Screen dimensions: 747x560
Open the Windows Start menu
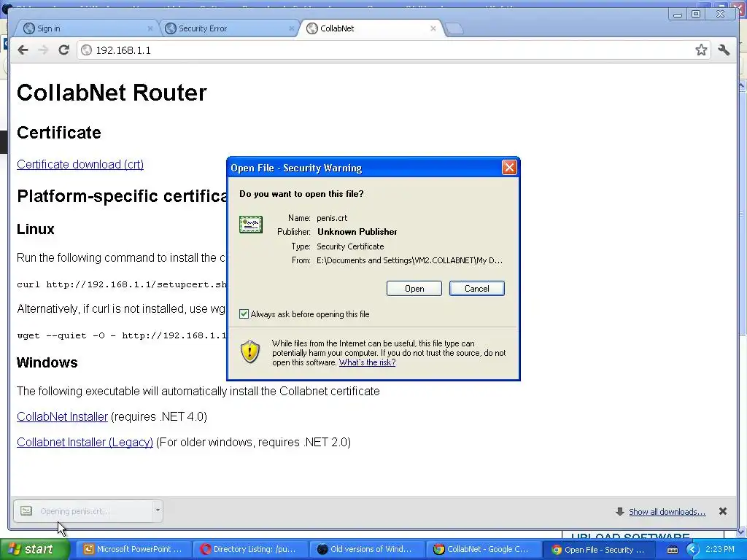coord(34,549)
